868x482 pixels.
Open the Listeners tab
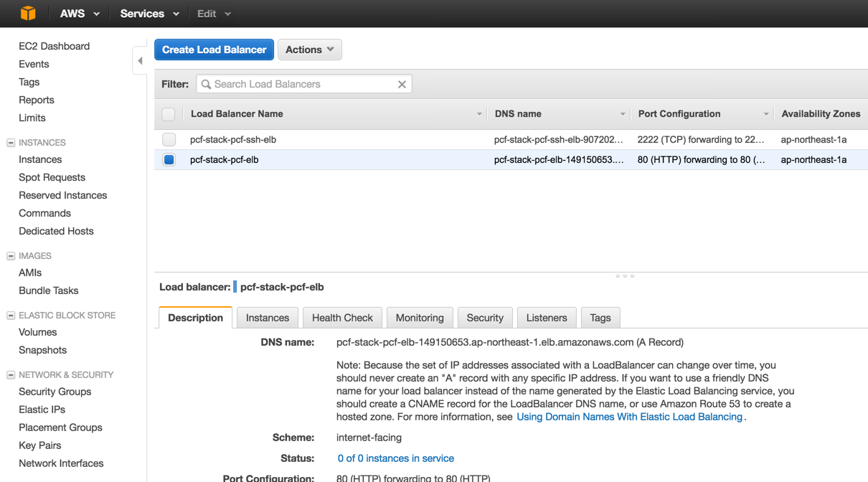click(x=547, y=318)
